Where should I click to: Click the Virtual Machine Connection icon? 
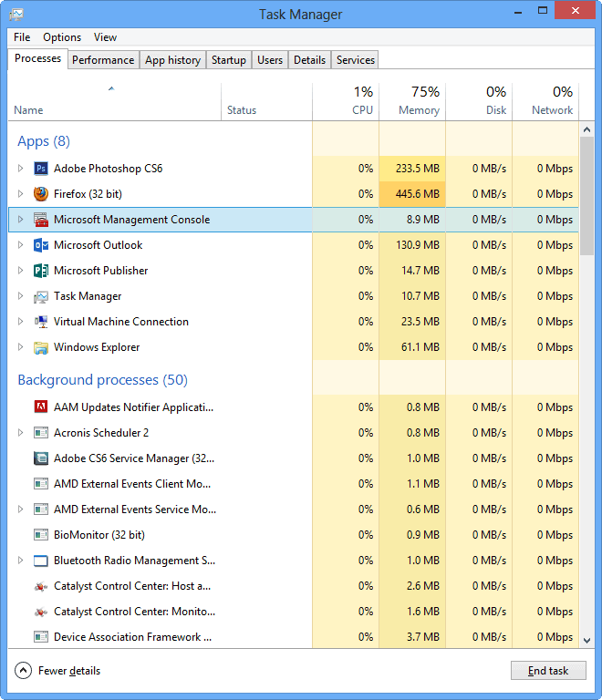(x=41, y=322)
